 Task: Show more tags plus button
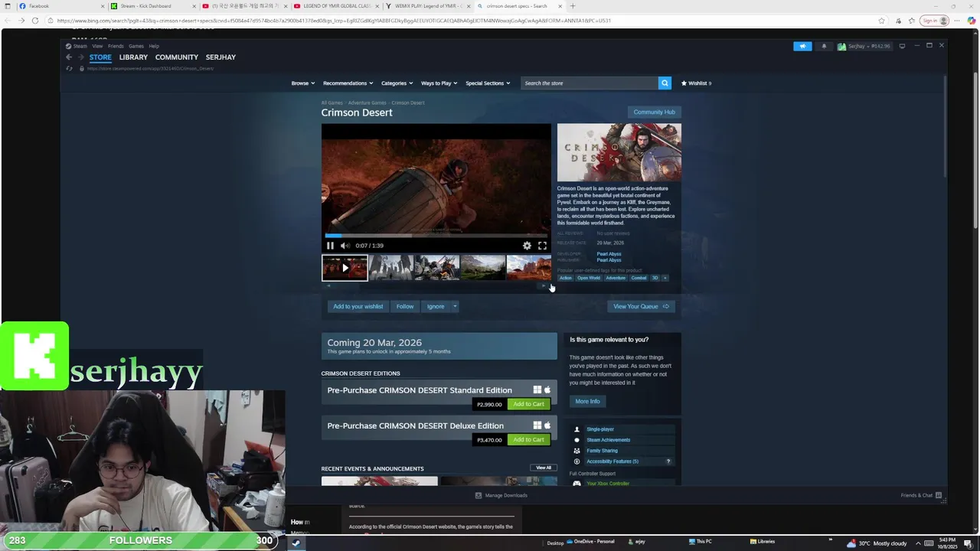tap(665, 278)
